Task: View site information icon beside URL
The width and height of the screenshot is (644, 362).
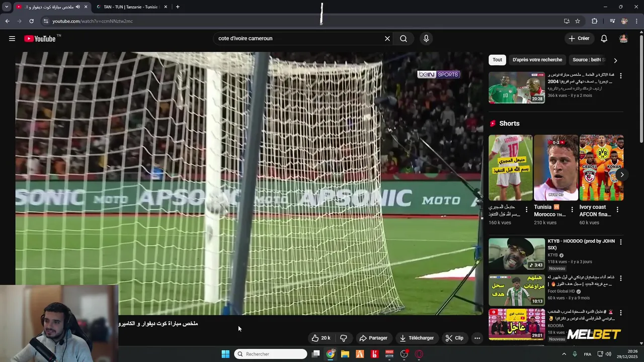Action: point(45,21)
